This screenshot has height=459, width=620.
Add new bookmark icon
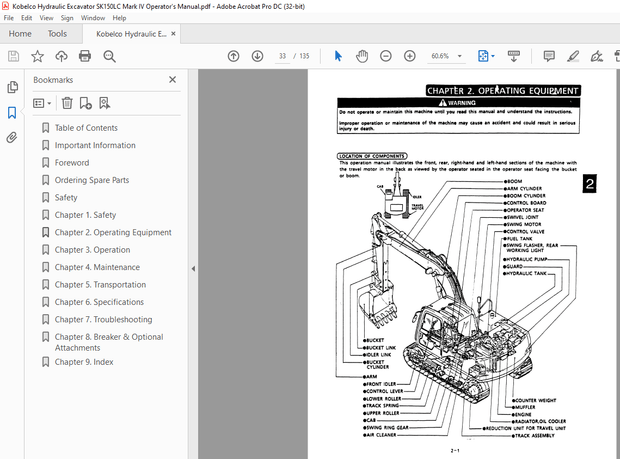[x=85, y=103]
